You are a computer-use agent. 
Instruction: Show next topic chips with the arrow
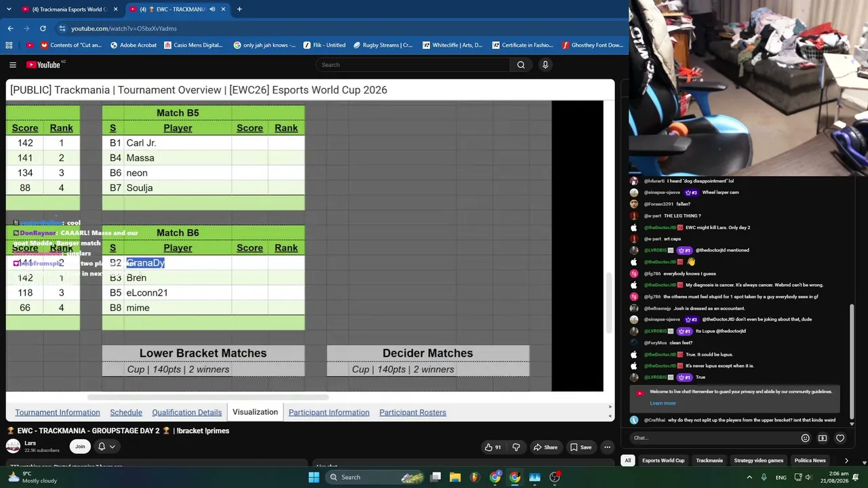point(846,461)
